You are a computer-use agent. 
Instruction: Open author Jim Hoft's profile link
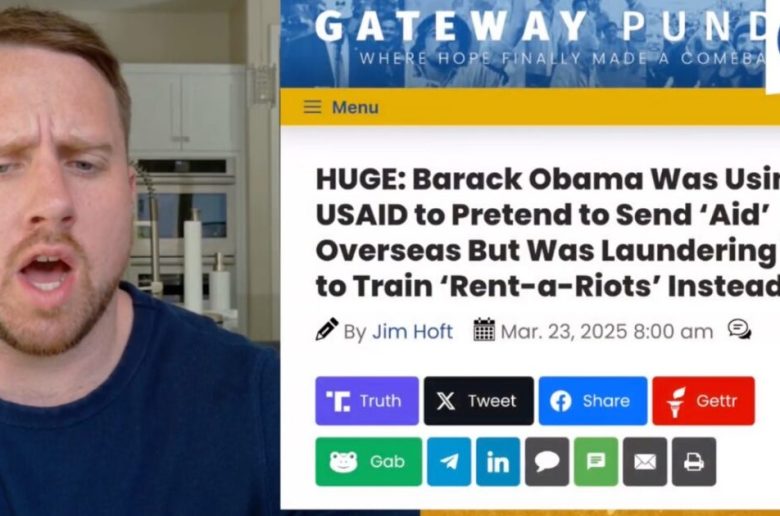412,331
